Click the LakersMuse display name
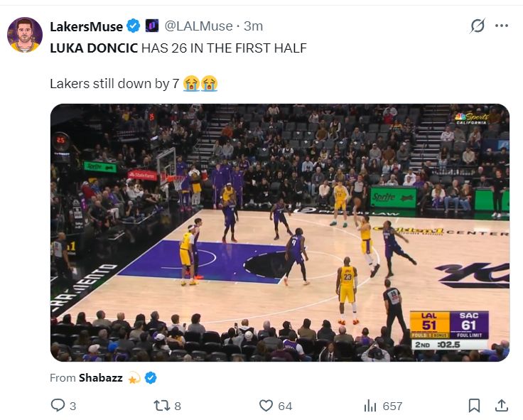 86,26
